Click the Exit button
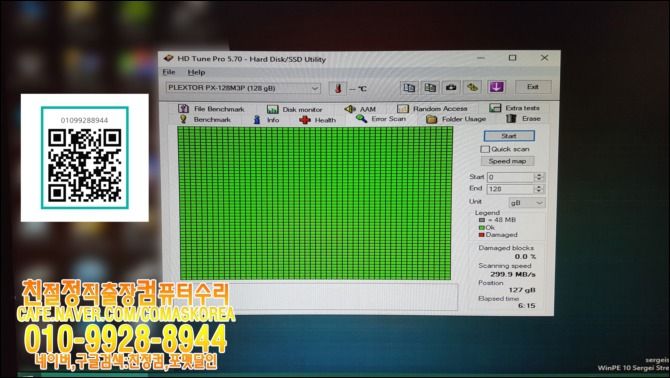Screen dimensions: 670x378 tap(533, 87)
